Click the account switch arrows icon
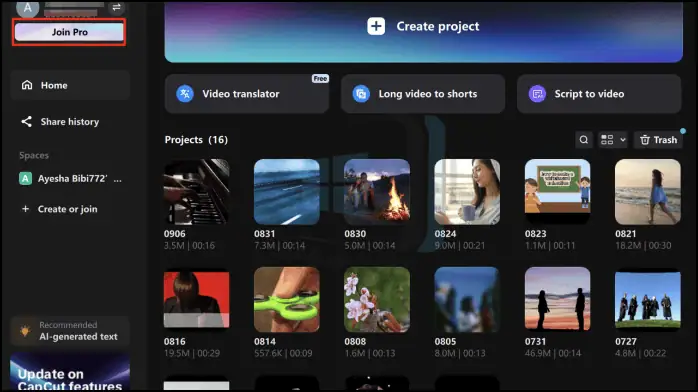 (116, 7)
